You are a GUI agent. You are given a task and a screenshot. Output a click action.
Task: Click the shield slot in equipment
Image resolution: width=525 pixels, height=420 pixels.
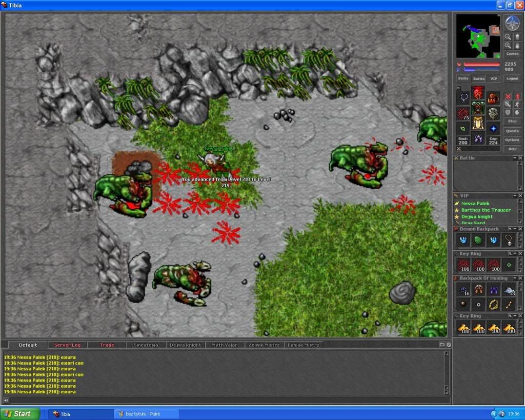(x=493, y=113)
